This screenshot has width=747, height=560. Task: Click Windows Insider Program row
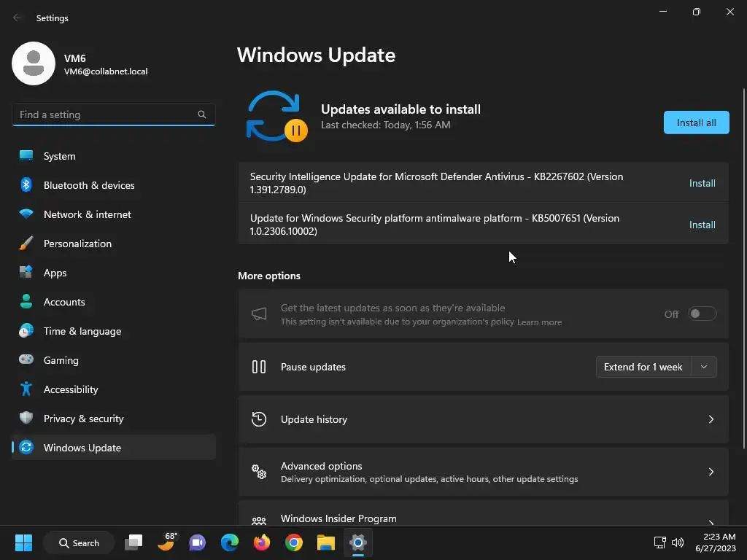coord(483,513)
